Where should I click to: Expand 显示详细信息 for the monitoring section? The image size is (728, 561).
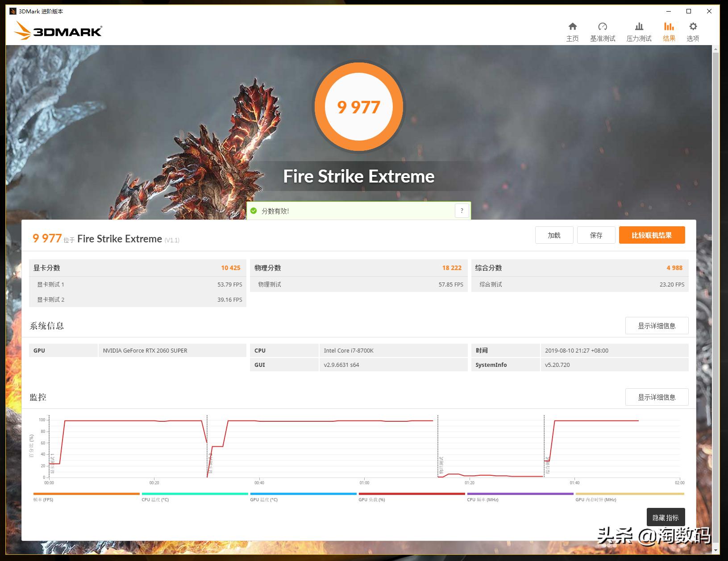(657, 397)
